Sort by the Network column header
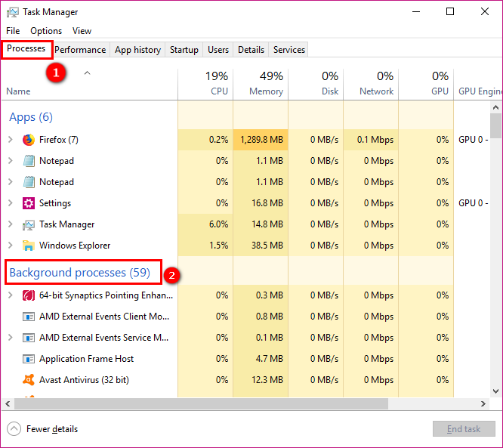 [x=371, y=84]
